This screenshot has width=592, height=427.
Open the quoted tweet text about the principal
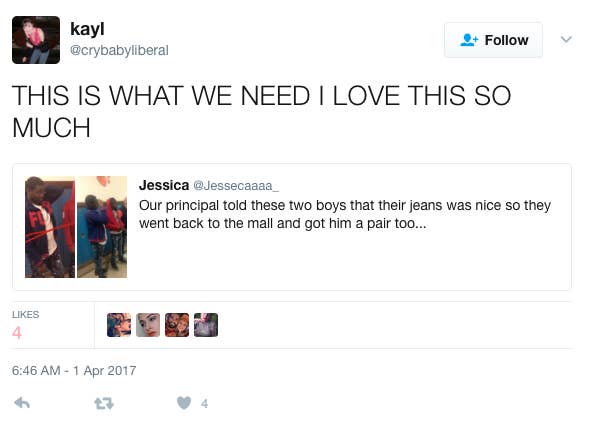(345, 214)
